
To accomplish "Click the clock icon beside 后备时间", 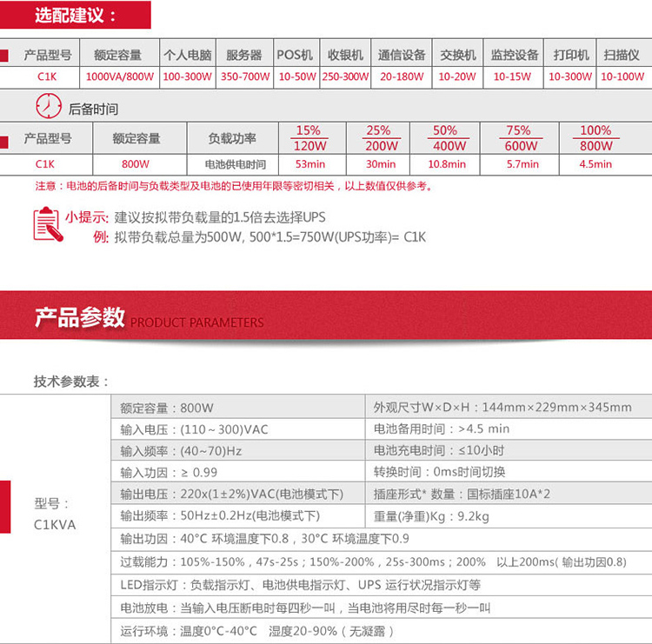I will pos(48,106).
